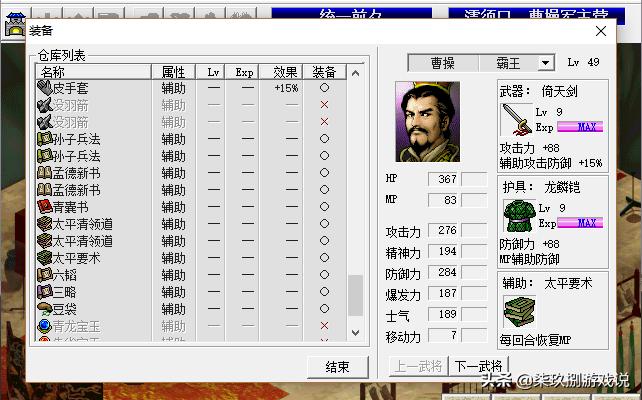Click the +15% effect cell
The width and height of the screenshot is (642, 400).
[x=286, y=88]
